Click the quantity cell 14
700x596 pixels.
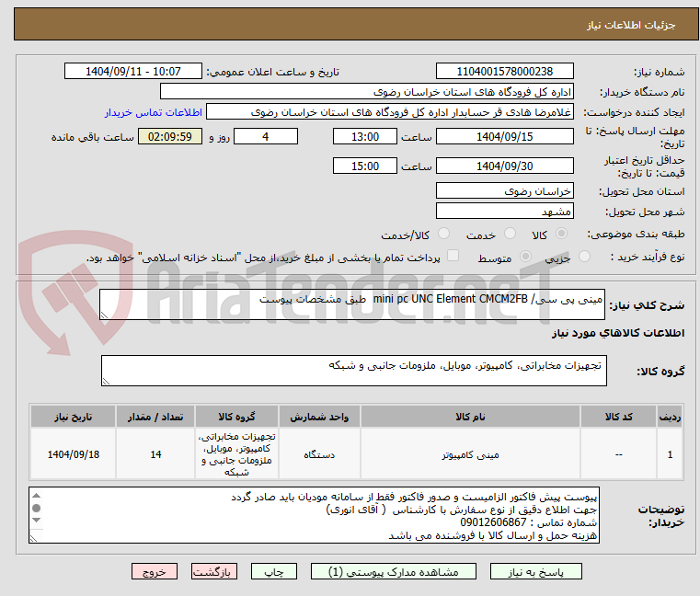click(155, 454)
